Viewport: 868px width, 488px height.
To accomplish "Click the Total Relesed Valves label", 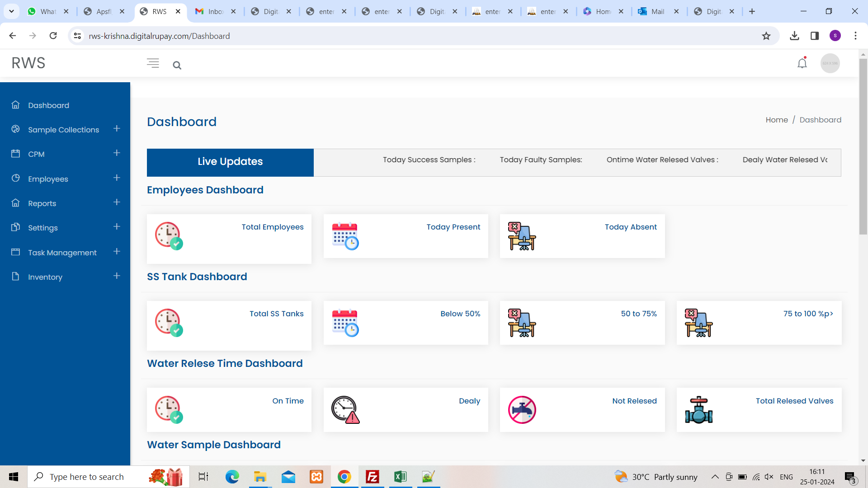I will tap(794, 401).
